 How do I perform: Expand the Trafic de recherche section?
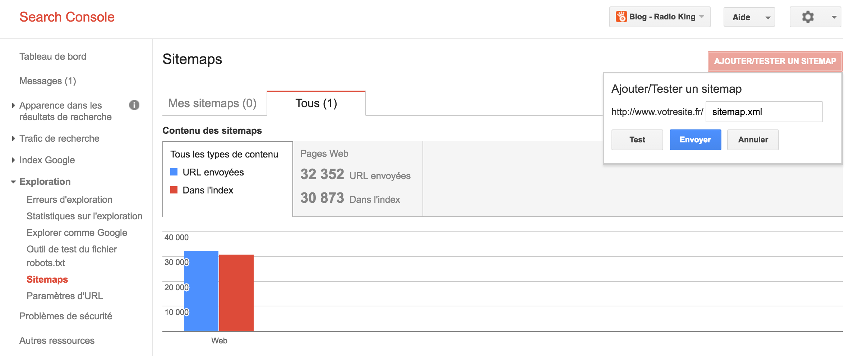59,138
